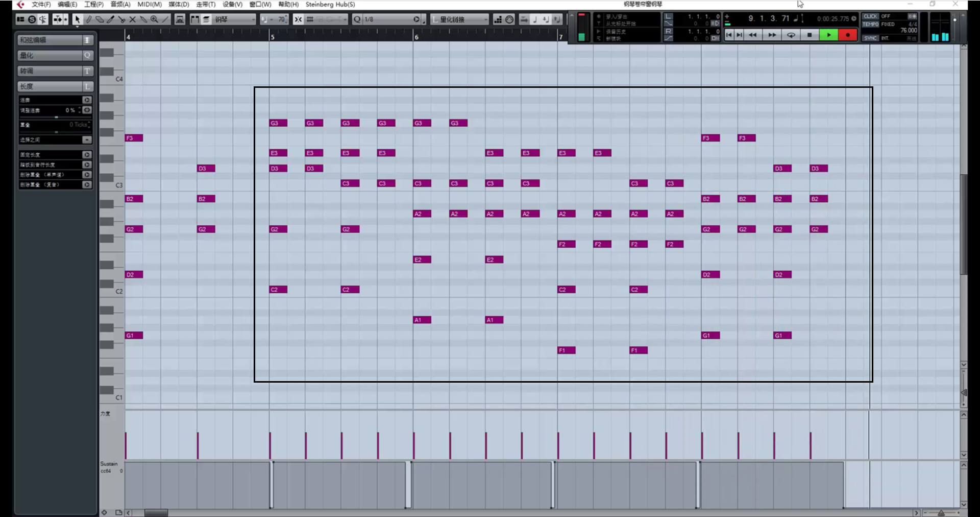Viewport: 980px width, 517px height.
Task: Toggle Snap to Zero Crossing icon
Action: click(298, 19)
